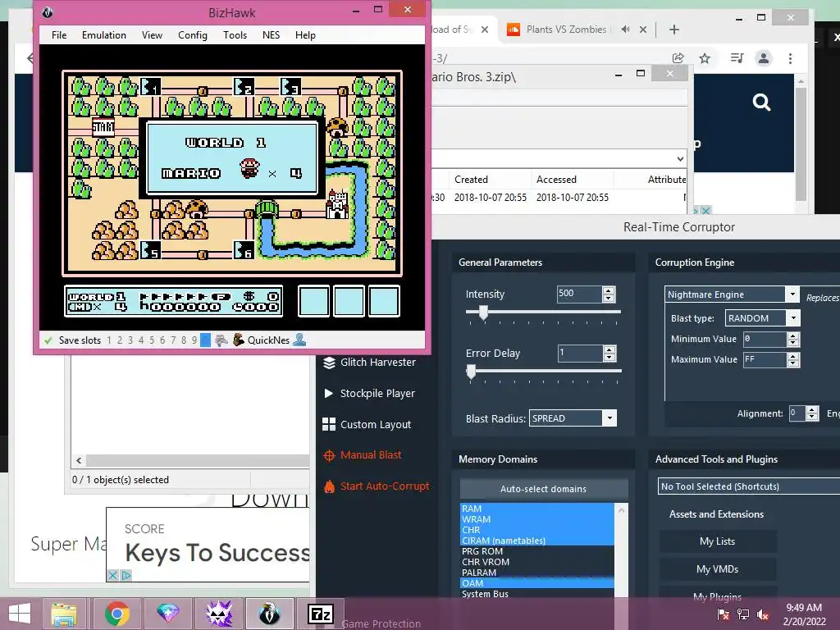Adjust the Error Delay slider handle

click(471, 372)
